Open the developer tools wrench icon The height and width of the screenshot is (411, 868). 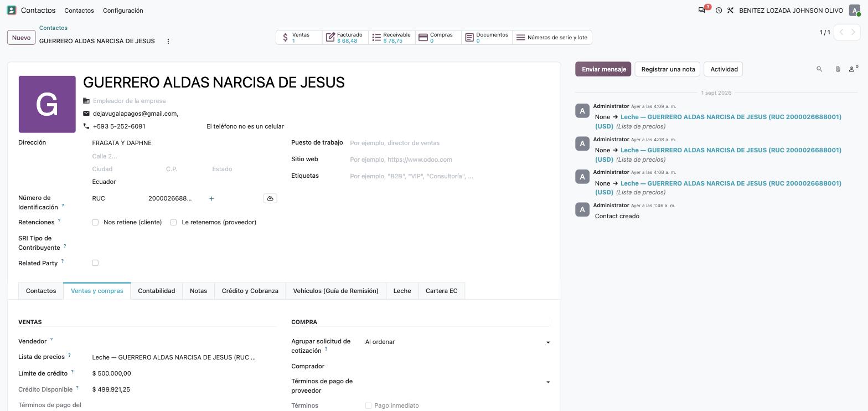tap(730, 11)
